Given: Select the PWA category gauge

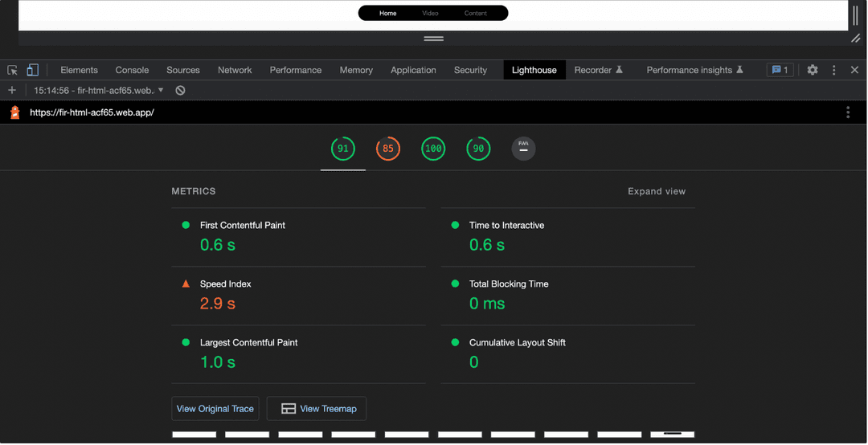Looking at the screenshot, I should [523, 149].
